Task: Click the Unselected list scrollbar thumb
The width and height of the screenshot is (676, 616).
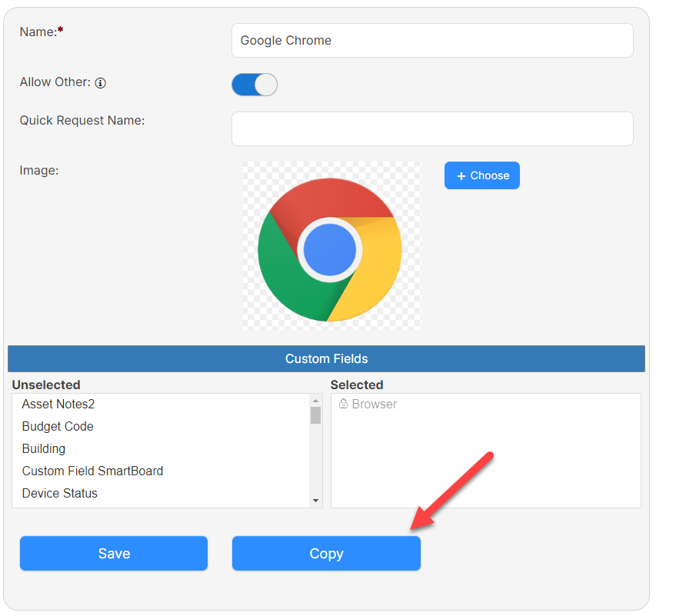Action: pyautogui.click(x=315, y=415)
